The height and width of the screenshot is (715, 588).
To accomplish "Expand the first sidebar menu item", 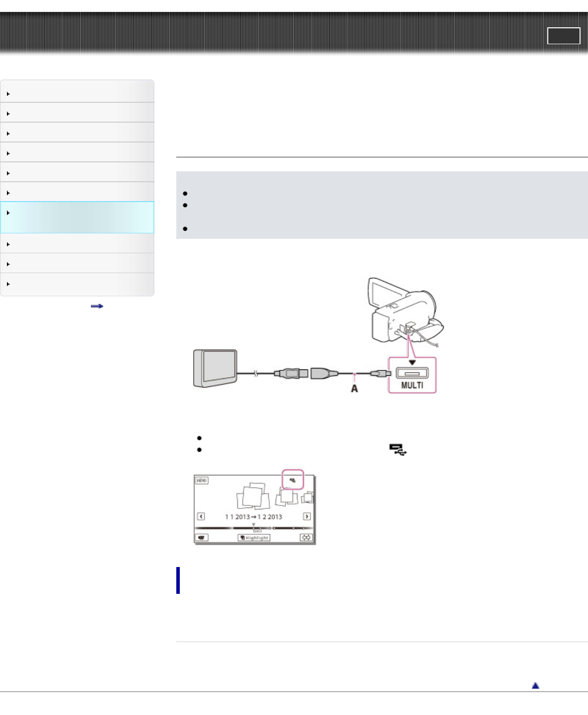I will (77, 93).
